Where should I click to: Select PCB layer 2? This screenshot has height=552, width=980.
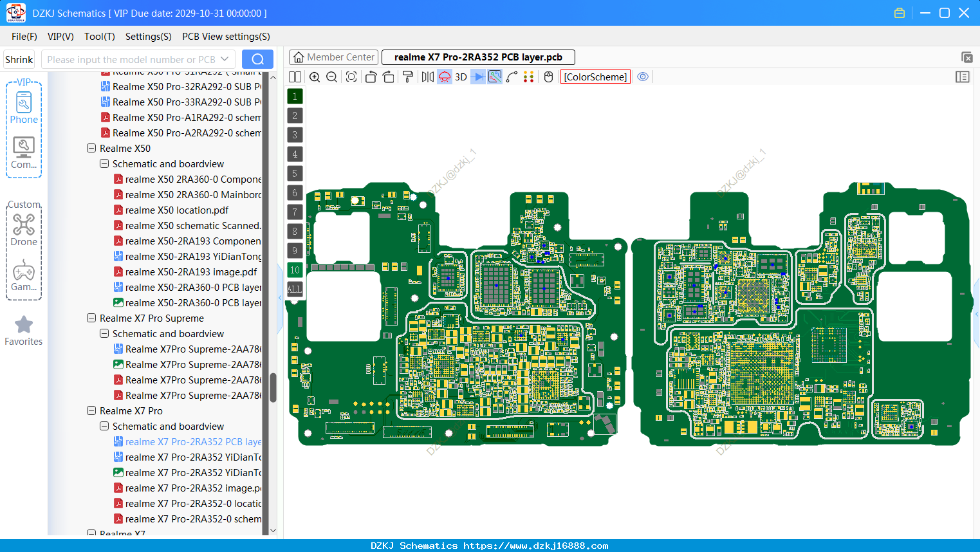(295, 115)
